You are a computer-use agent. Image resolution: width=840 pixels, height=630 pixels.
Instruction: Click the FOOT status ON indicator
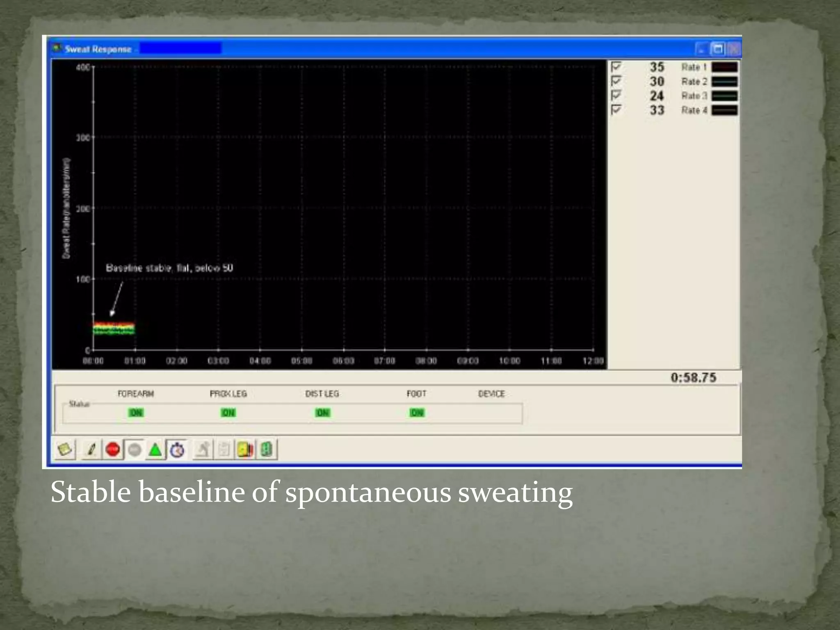pyautogui.click(x=417, y=413)
